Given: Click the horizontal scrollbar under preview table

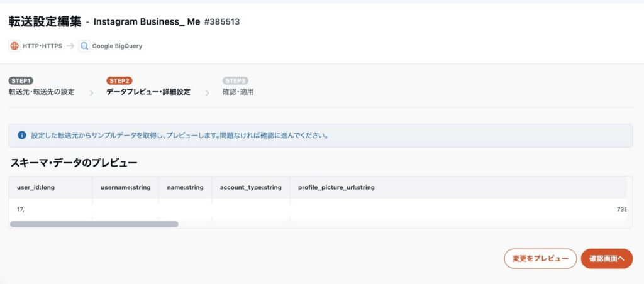Looking at the screenshot, I should point(94,224).
